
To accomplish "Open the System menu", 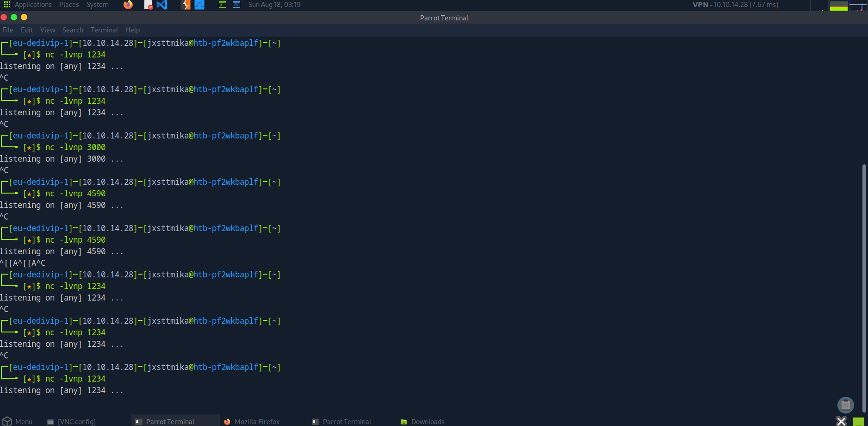I will tap(98, 5).
